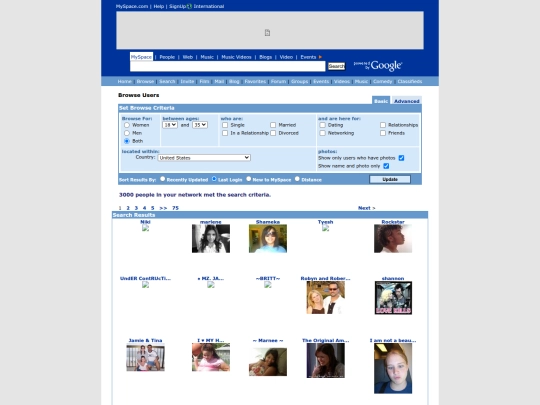Open ~ Marnee ~ profile photo
This screenshot has width=540, height=405.
[268, 362]
